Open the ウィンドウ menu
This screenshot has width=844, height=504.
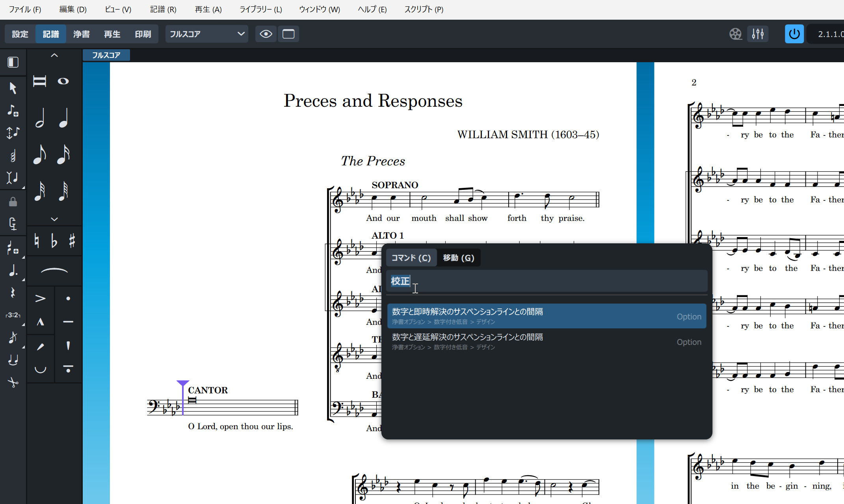pos(320,9)
